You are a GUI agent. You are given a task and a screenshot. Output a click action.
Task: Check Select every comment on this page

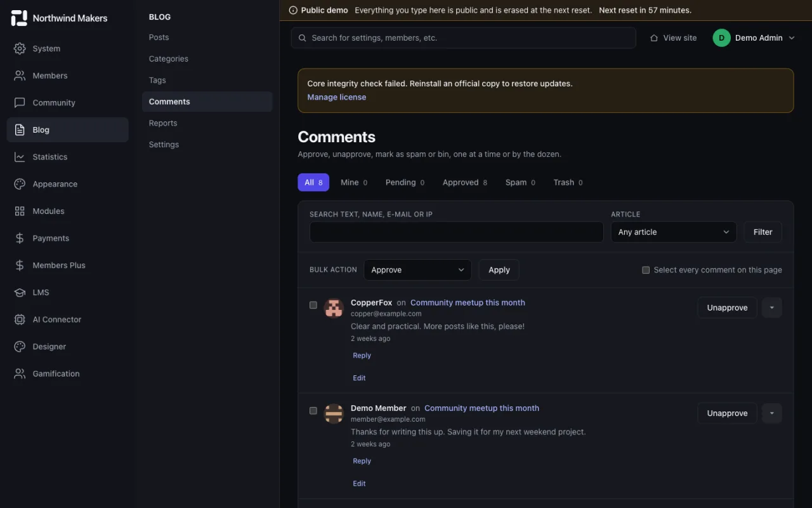tap(646, 270)
